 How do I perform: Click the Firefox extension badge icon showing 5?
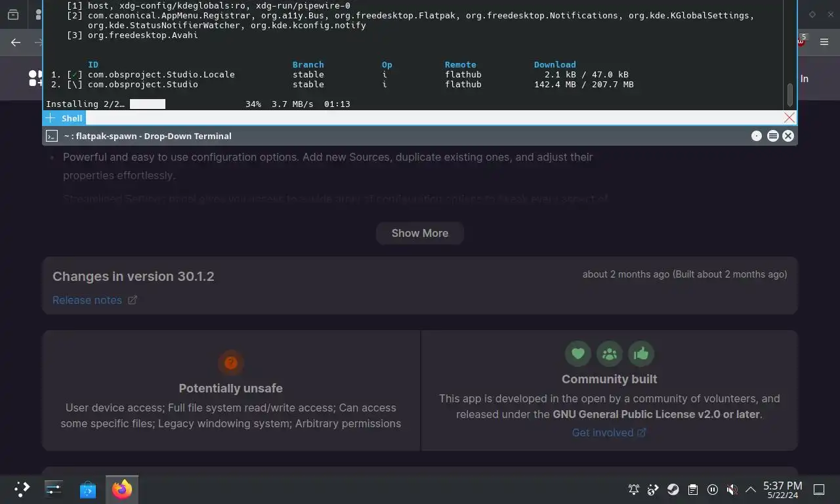[802, 40]
